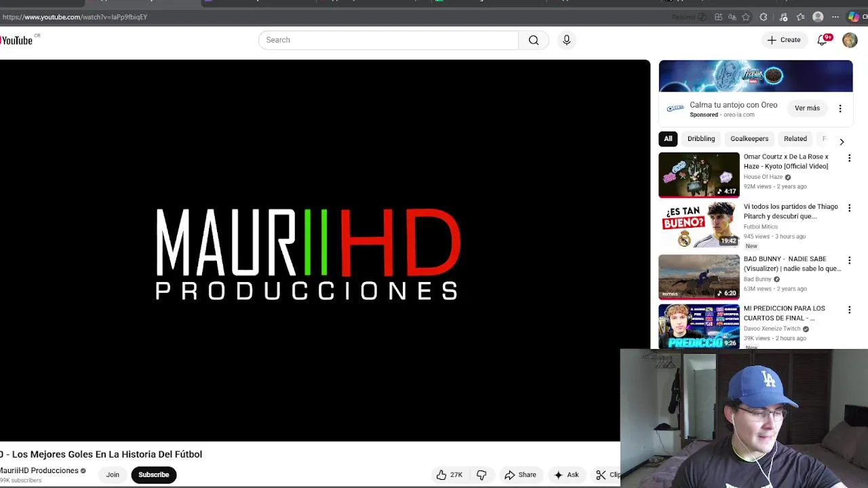Screen dimensions: 868x488
Task: Click the video player showing MauriiHD logo
Action: (325, 251)
